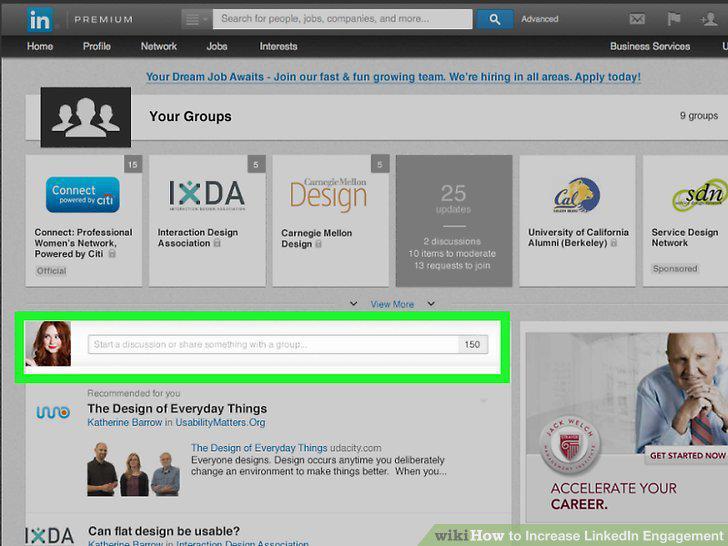
Task: Open Connect: Professional Women's Network group title
Action: [83, 243]
